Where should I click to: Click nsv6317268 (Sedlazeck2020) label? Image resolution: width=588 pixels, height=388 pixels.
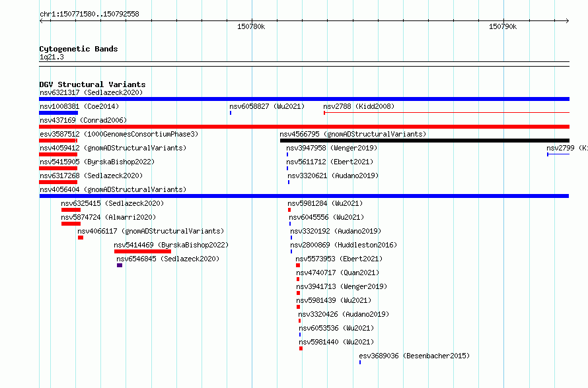[91, 176]
